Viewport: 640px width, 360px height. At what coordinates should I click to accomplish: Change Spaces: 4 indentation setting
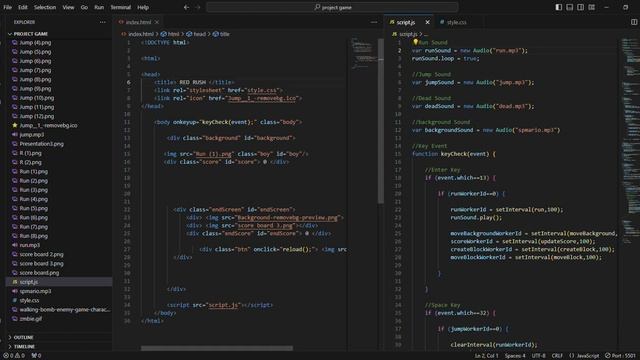click(515, 356)
